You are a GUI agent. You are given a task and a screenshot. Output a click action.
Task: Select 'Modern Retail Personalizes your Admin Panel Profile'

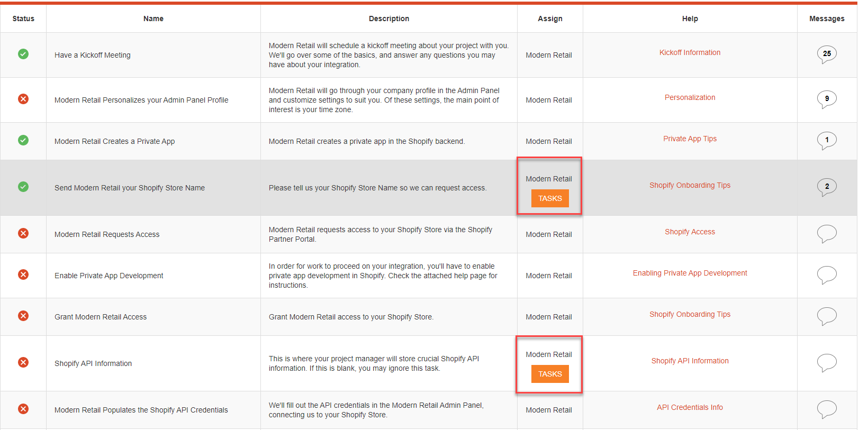(x=141, y=100)
